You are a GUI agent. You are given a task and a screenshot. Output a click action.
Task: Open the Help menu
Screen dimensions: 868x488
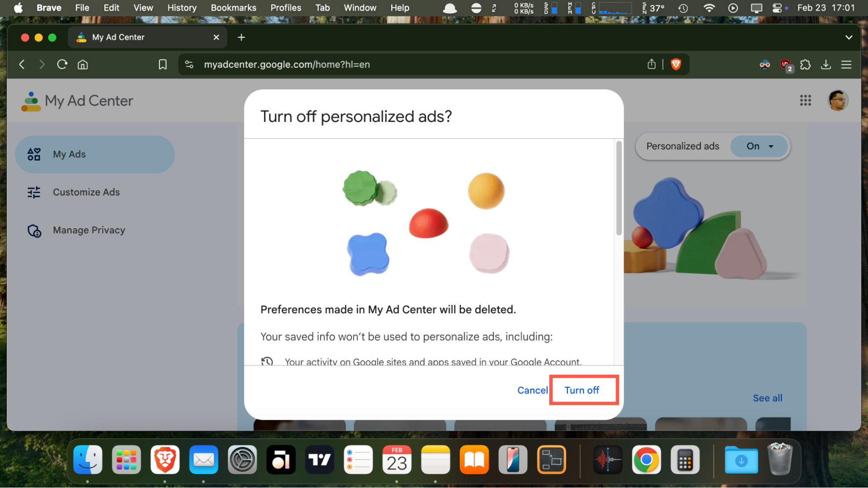(x=399, y=8)
